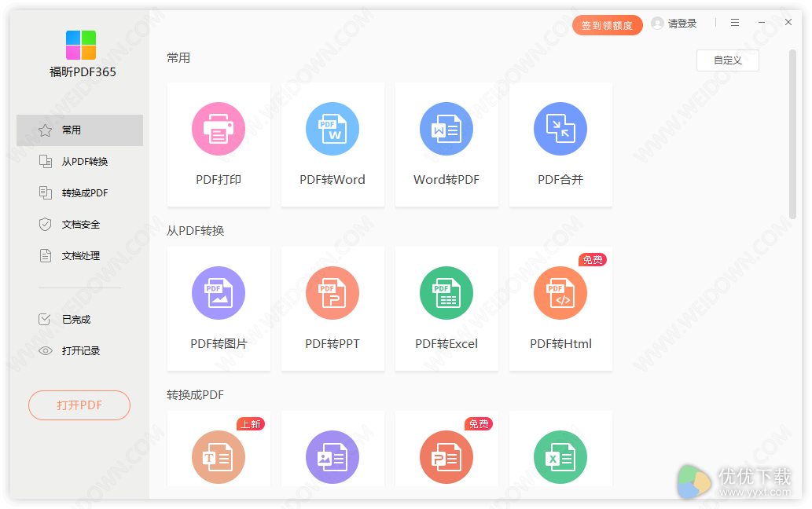Click the text-to-PDF icon marked 上新

[219, 457]
